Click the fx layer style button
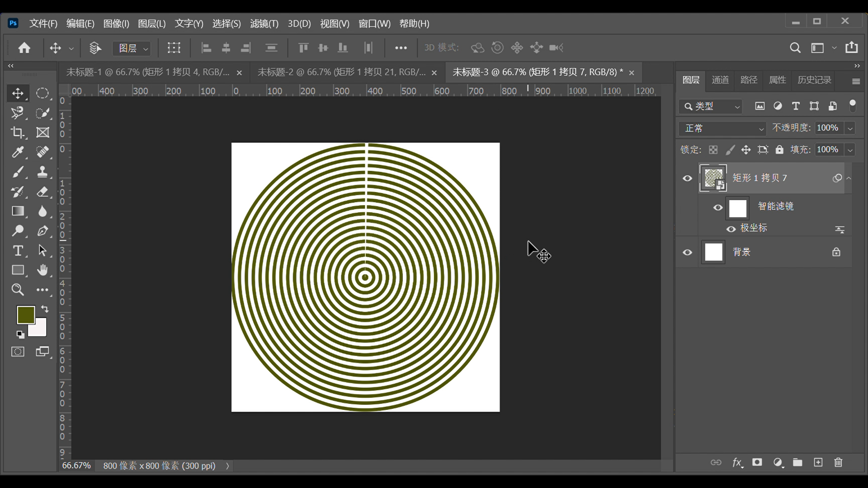Viewport: 868px width, 488px height. [737, 462]
